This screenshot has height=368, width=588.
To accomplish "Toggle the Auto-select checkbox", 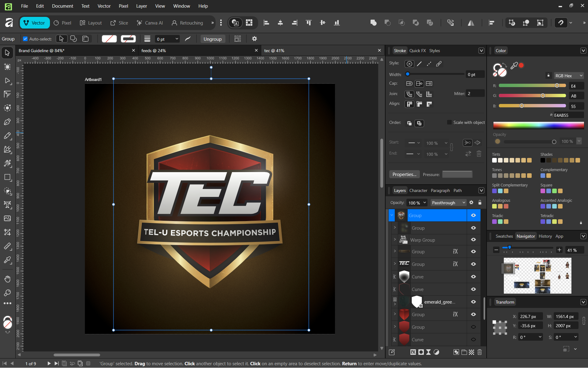I will tap(25, 39).
